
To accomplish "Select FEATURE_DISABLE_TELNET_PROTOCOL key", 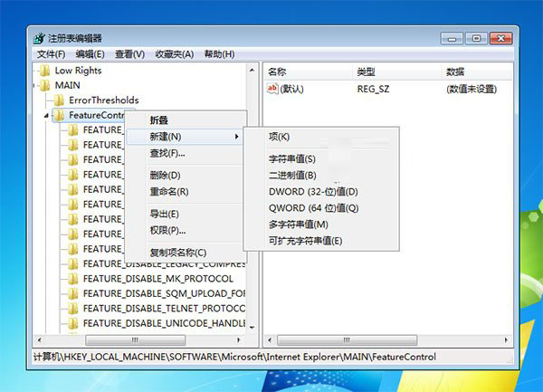I will point(164,309).
